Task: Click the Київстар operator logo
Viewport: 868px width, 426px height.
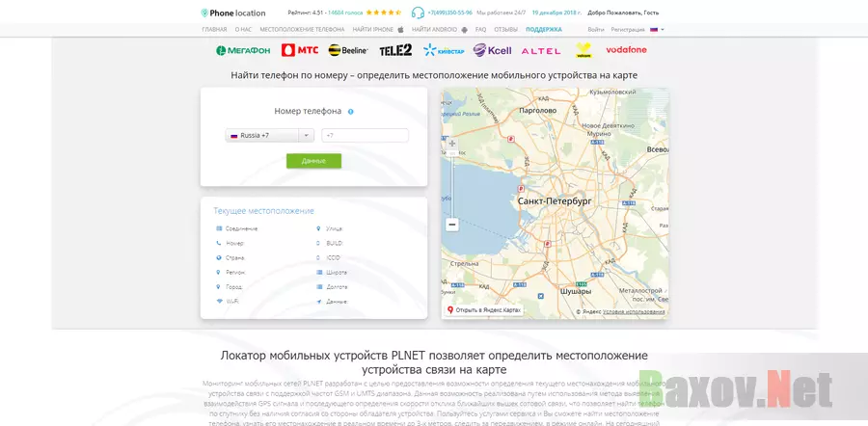Action: (x=444, y=50)
